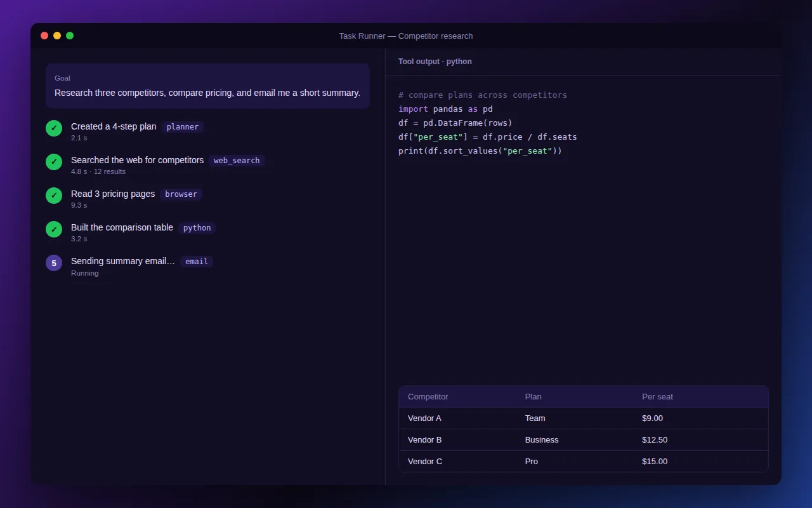Minimize the window with the yellow button
The height and width of the screenshot is (508, 812).
coord(57,36)
